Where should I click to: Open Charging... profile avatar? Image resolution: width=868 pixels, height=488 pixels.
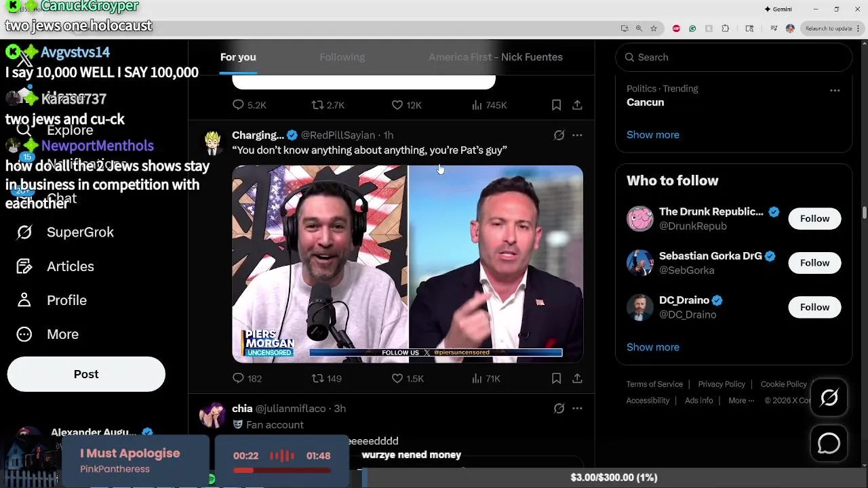[212, 142]
